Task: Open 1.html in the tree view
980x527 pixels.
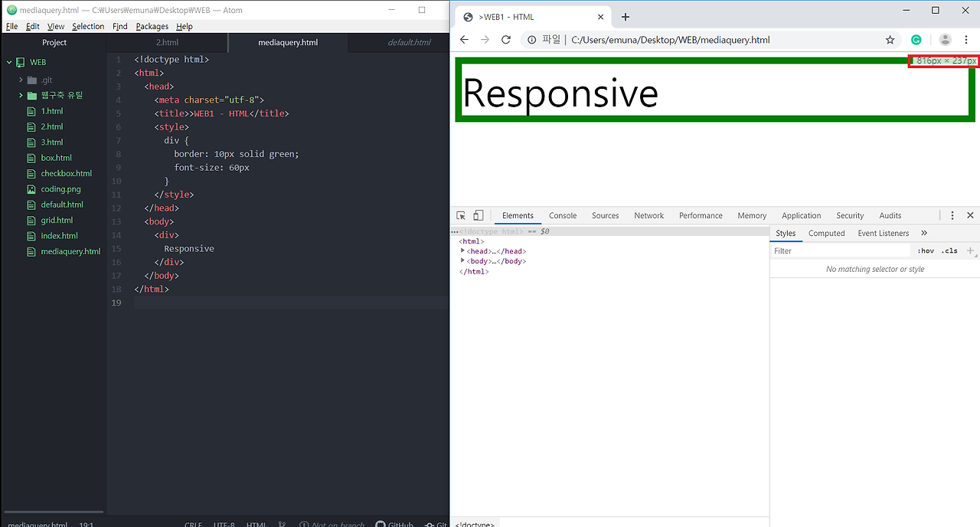Action: 52,111
